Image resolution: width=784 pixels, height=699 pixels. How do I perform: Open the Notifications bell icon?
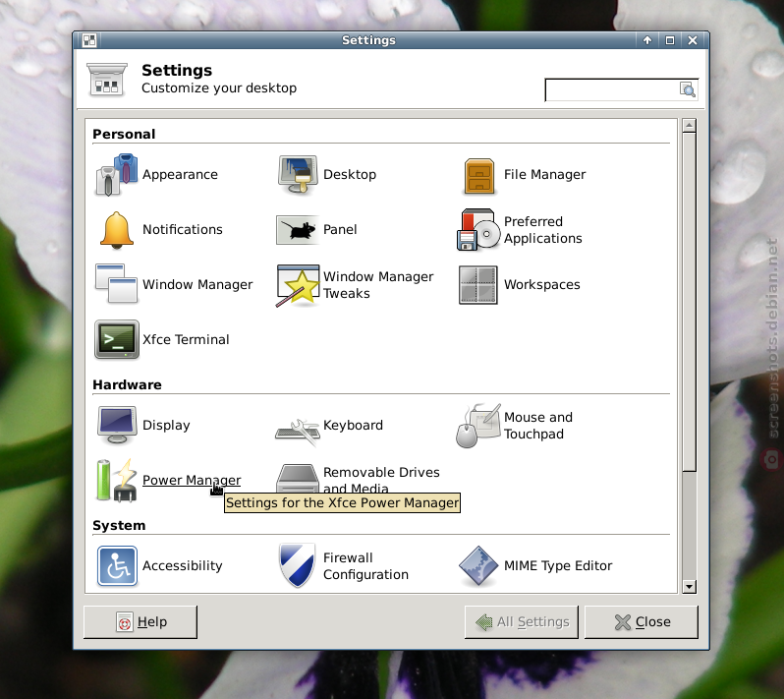(117, 230)
